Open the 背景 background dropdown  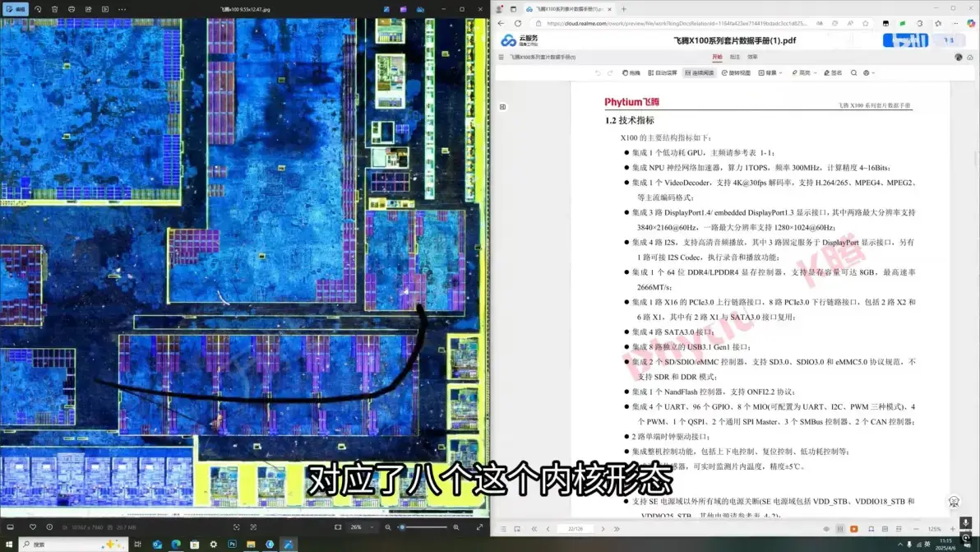click(x=770, y=73)
